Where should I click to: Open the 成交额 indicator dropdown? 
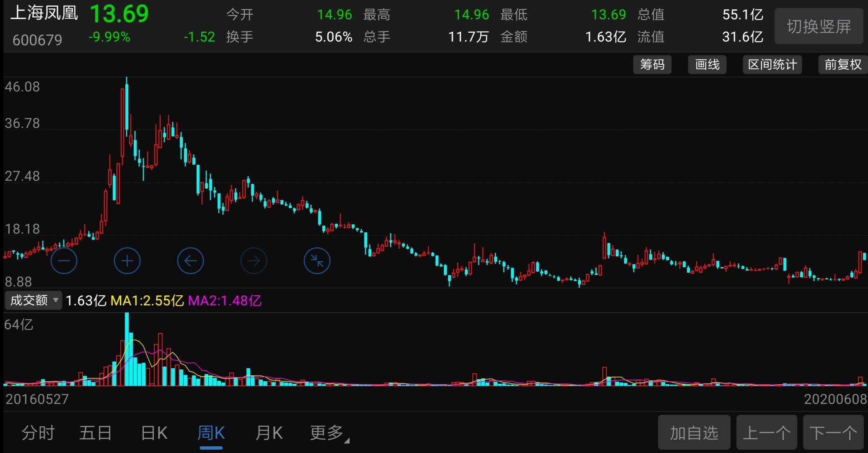point(33,300)
